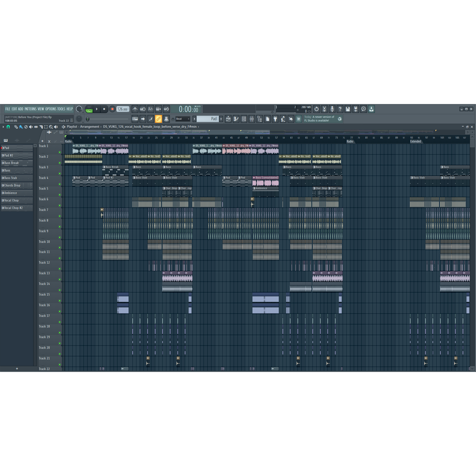Select the Mute tool in Playlist
This screenshot has width=476, height=476.
point(31,127)
